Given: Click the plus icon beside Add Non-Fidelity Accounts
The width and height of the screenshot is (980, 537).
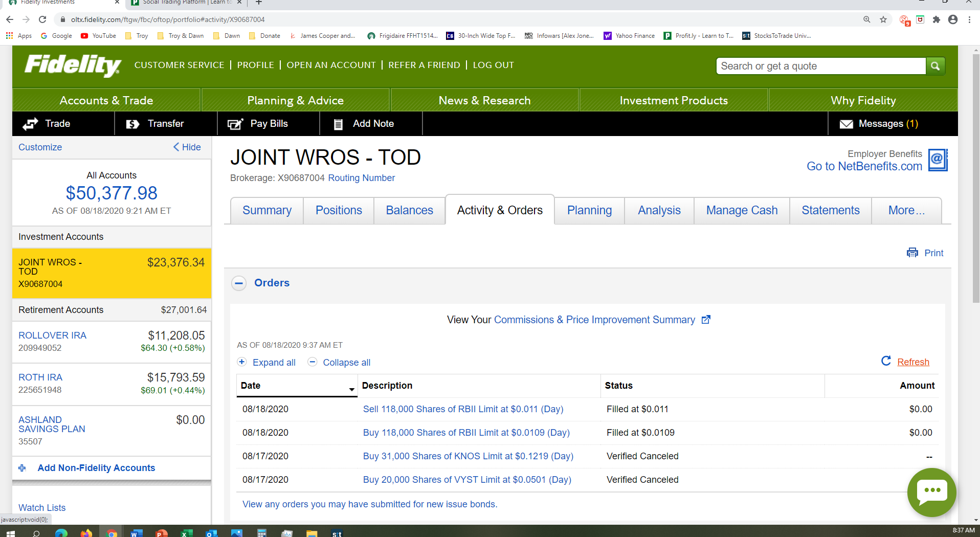Looking at the screenshot, I should 22,468.
